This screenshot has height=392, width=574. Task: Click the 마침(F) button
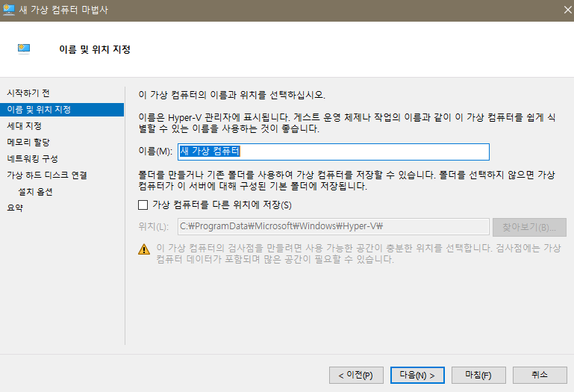[x=478, y=375]
